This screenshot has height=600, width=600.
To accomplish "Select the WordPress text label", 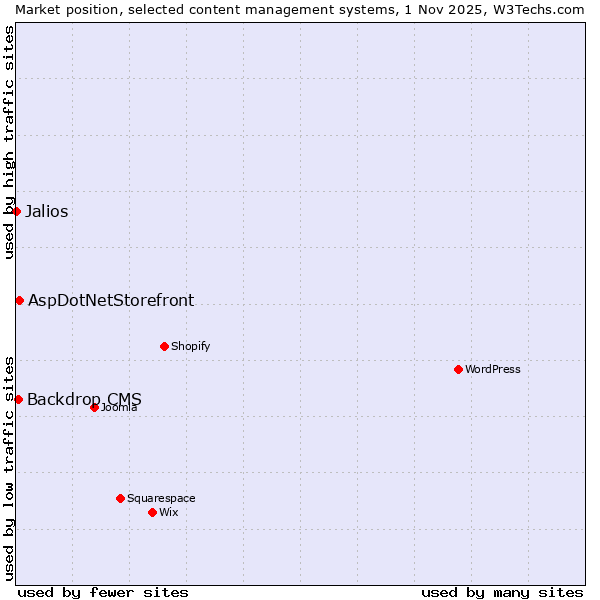I will click(493, 369).
